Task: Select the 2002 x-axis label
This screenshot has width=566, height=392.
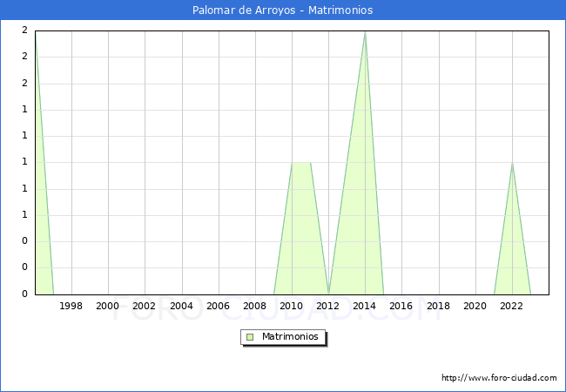Action: click(x=145, y=306)
